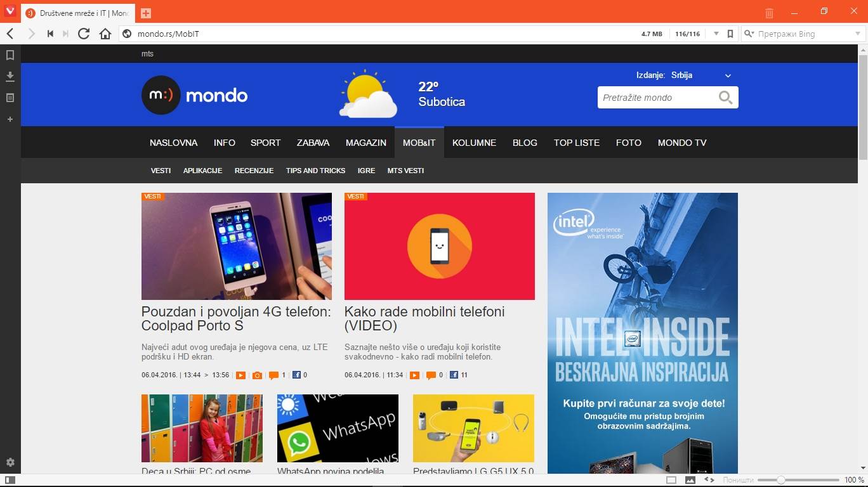This screenshot has width=868, height=487.
Task: Open the SPORT menu section
Action: (x=265, y=143)
